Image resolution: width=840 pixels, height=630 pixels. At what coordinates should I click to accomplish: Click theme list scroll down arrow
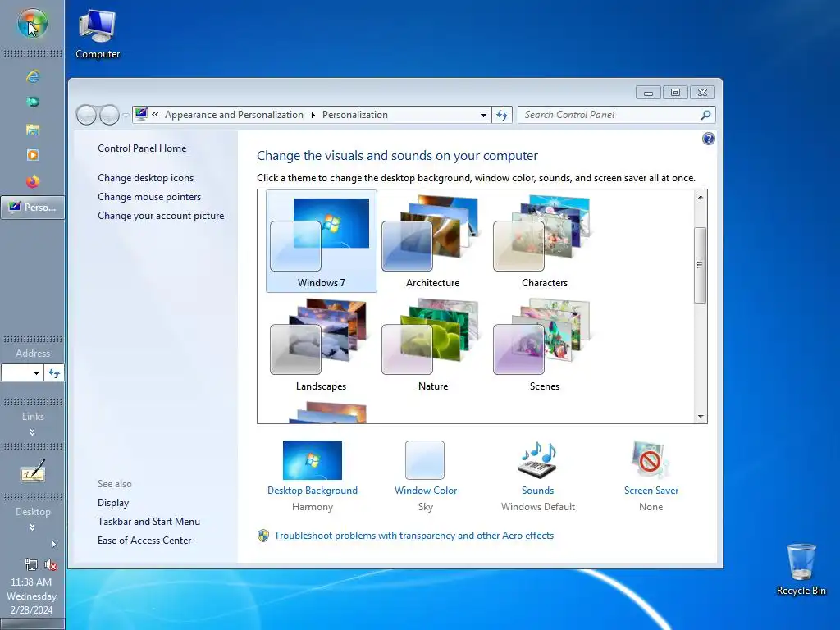coord(701,416)
